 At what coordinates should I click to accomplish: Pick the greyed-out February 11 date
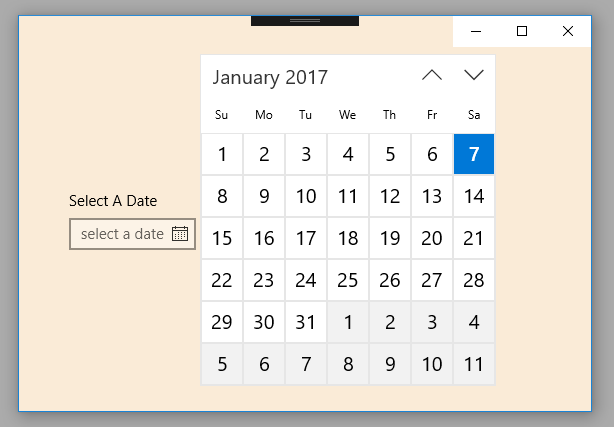coord(474,364)
